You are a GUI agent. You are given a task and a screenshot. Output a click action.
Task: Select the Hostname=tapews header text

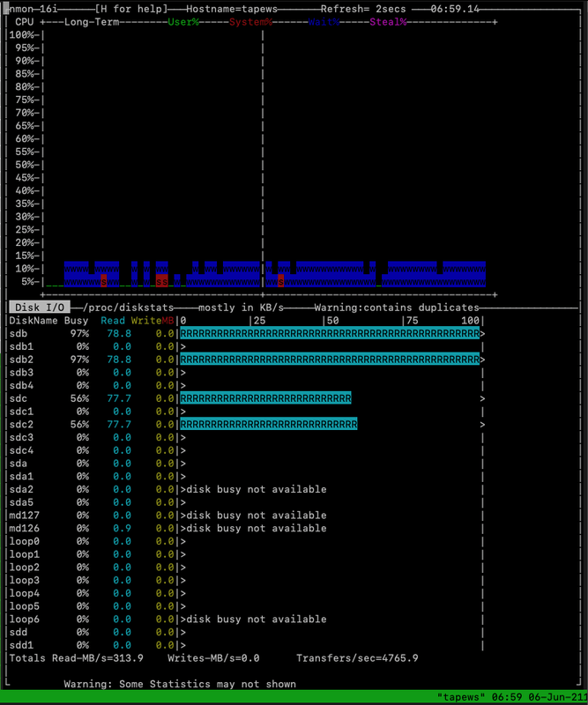[x=231, y=9]
